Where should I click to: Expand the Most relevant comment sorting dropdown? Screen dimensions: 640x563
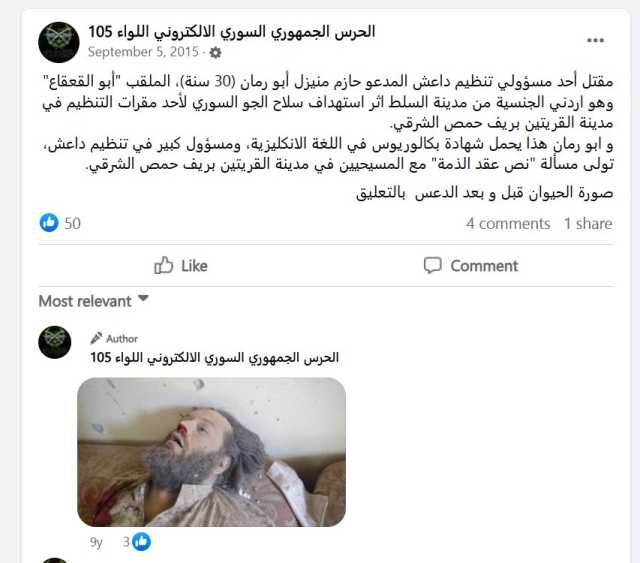coord(93,301)
